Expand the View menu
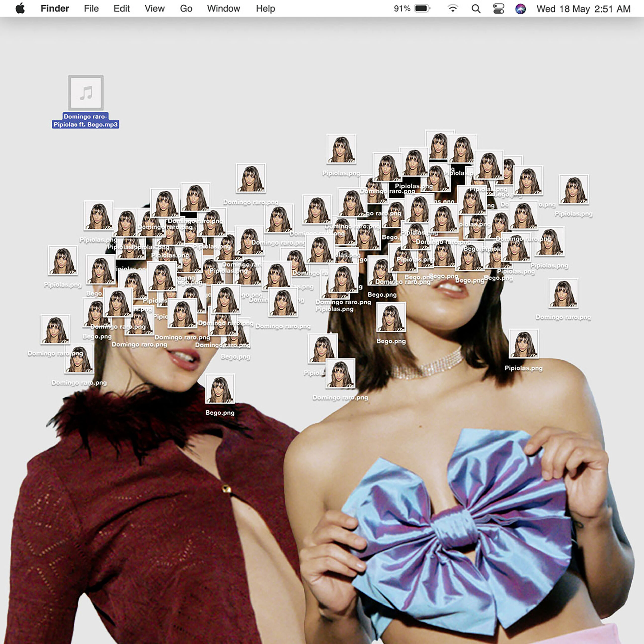This screenshot has height=644, width=644. tap(154, 8)
